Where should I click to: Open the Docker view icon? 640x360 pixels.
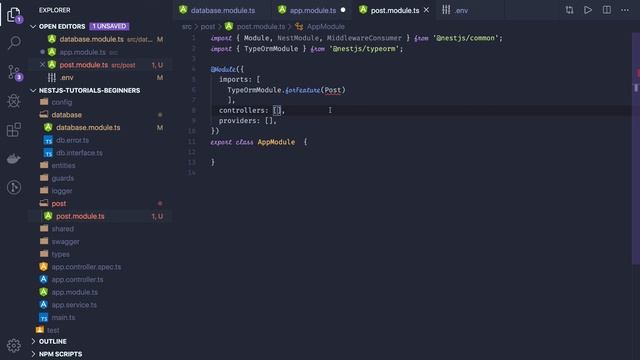pos(14,158)
